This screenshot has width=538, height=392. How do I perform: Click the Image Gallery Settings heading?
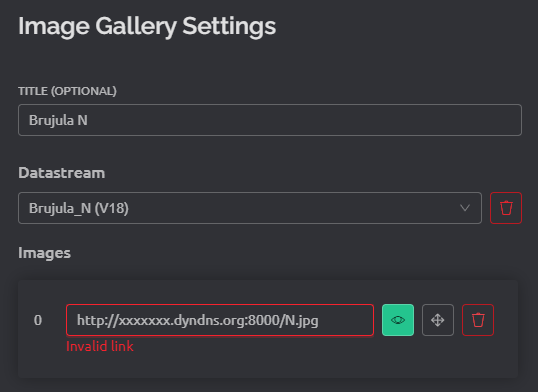click(x=147, y=27)
